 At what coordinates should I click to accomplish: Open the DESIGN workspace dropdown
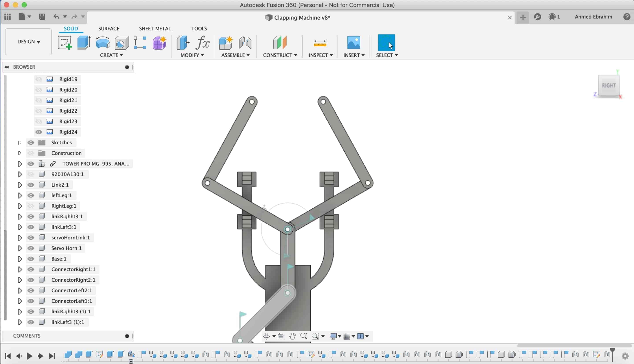(28, 42)
